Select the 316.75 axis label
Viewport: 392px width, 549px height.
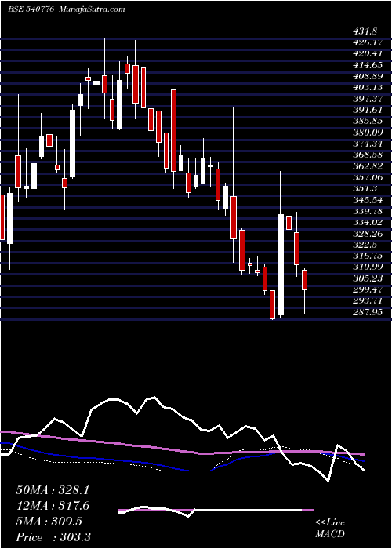pos(368,256)
